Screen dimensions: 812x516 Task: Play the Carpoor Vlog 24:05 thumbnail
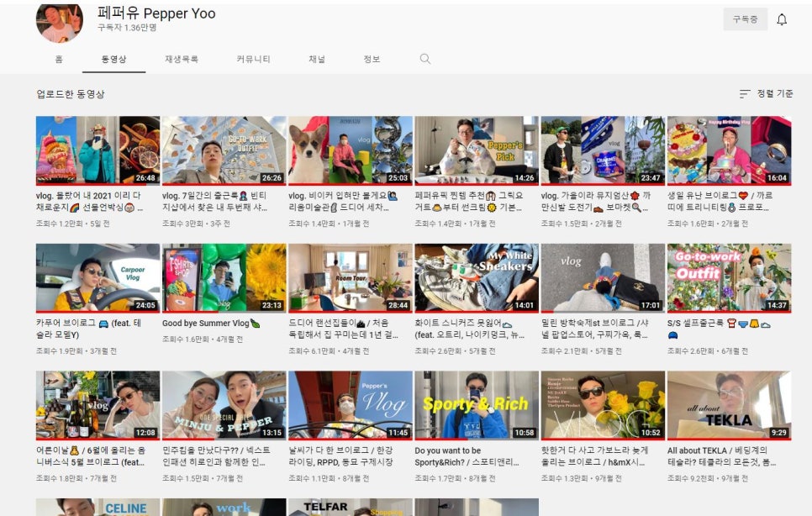(98, 278)
